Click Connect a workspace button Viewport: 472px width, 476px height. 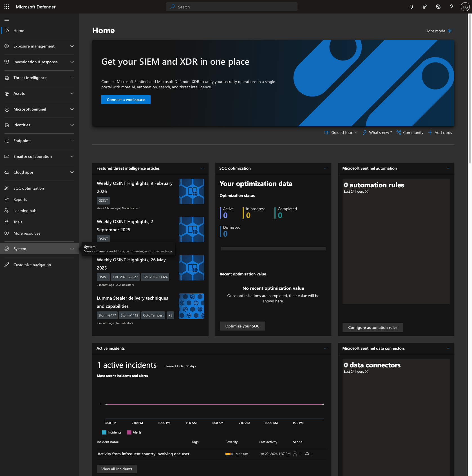126,100
